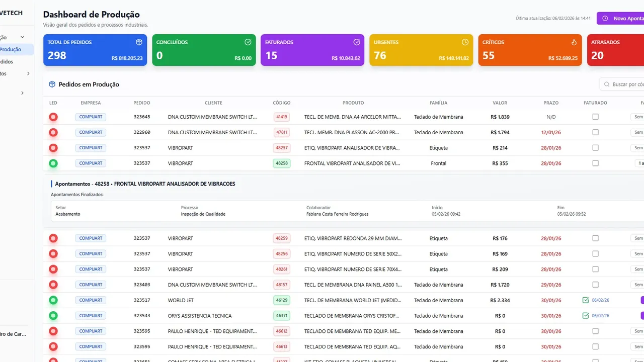Click the value R$ 2.334
The image size is (644, 362).
pyautogui.click(x=500, y=300)
